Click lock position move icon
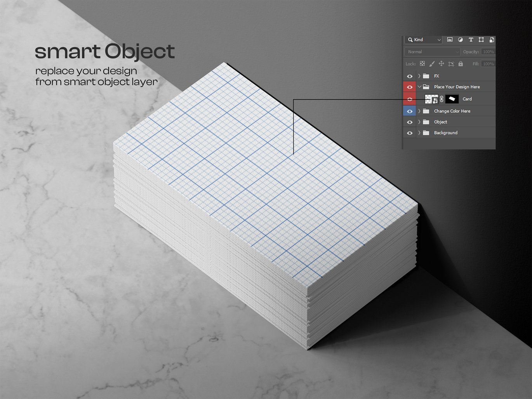This screenshot has height=399, width=532. pyautogui.click(x=441, y=64)
